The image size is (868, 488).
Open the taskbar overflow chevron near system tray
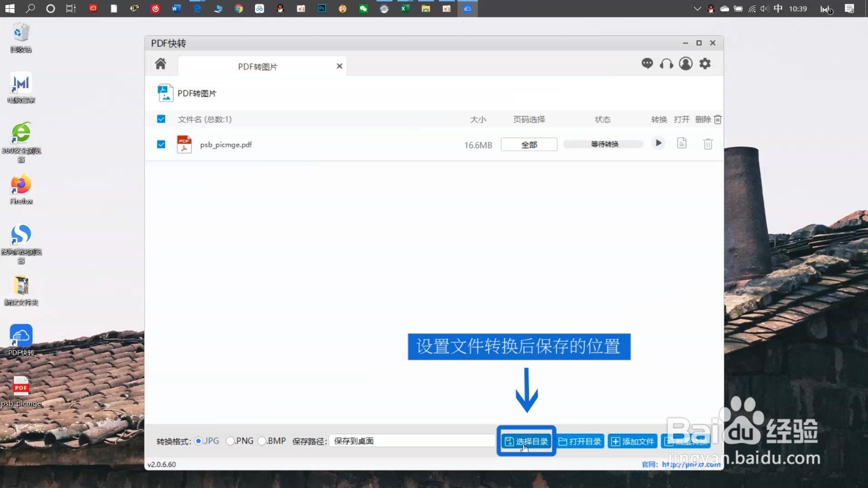point(697,9)
